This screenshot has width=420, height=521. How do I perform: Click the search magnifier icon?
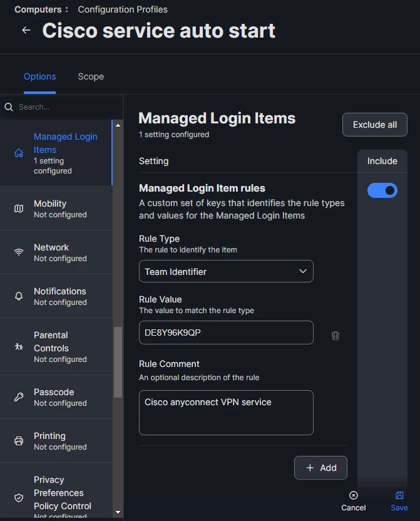click(9, 107)
